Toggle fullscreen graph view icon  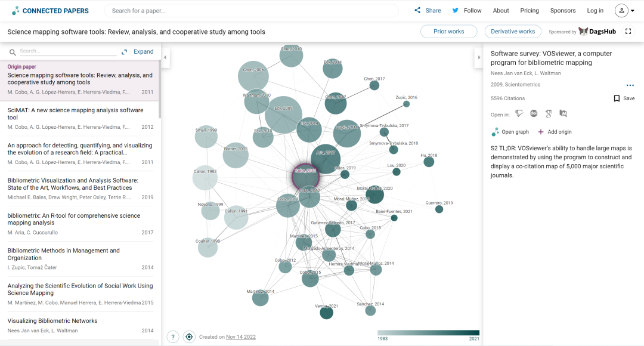628,31
